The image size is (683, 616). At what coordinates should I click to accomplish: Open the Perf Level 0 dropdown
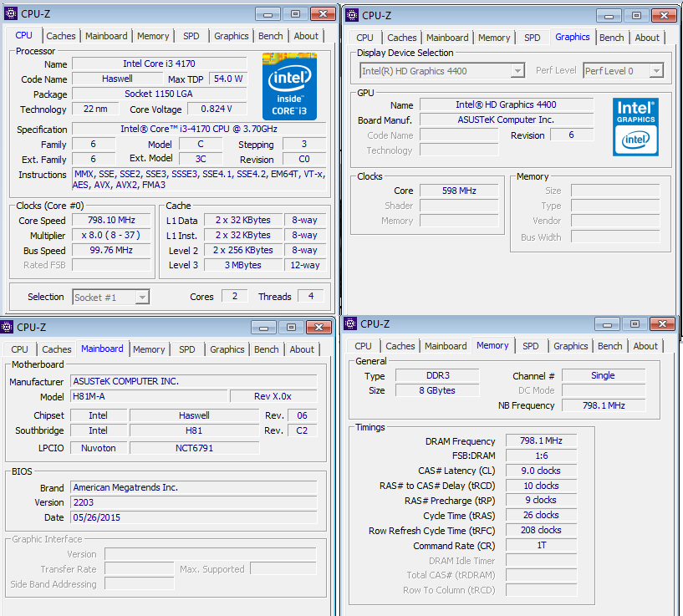(624, 70)
